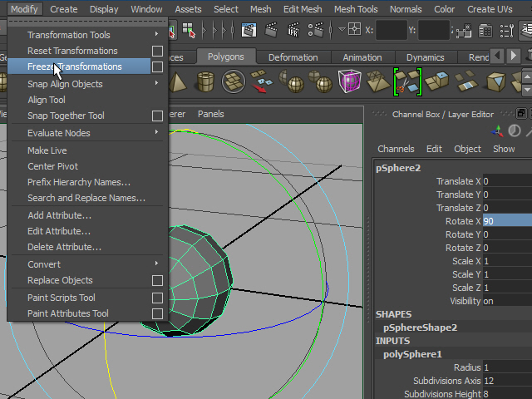Viewport: 532px width, 399px height.
Task: Click the render view clapperboard icon
Action: pos(249,30)
